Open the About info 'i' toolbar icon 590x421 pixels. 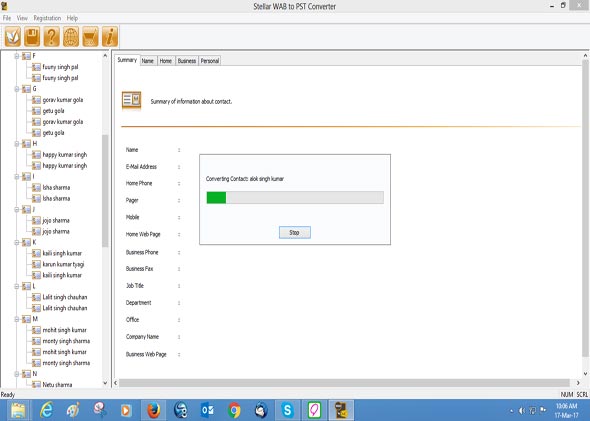[110, 36]
